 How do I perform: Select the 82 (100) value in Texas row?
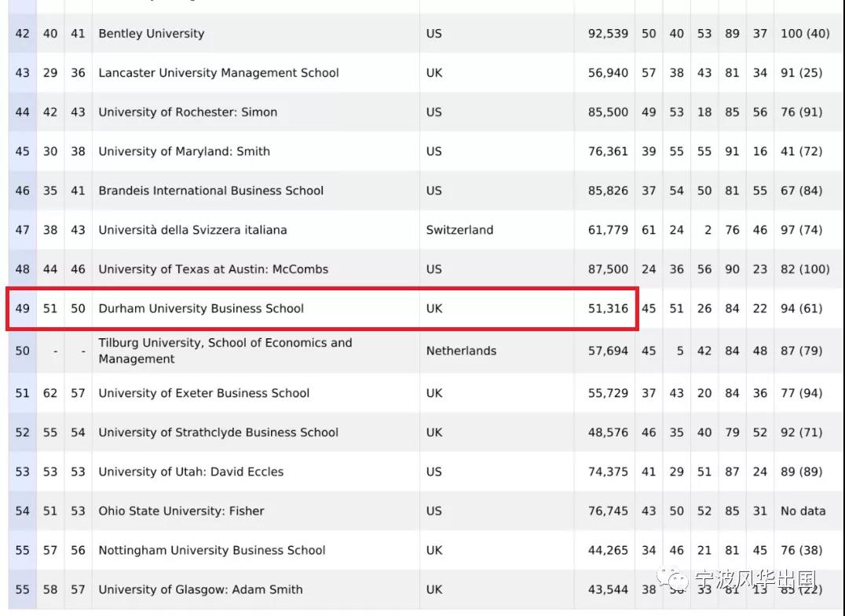(805, 269)
